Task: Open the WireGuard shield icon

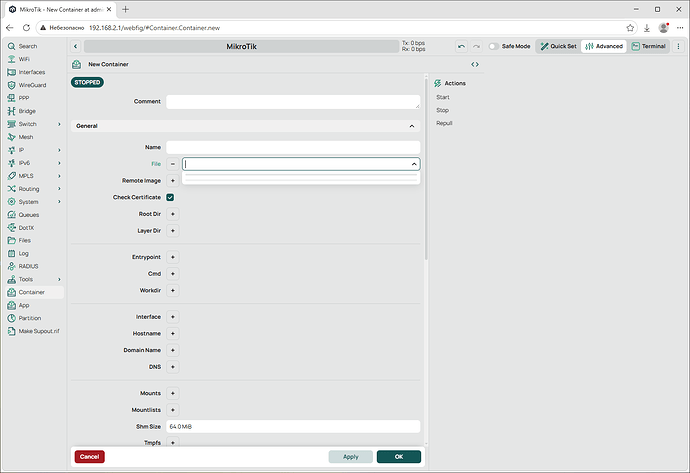Action: (11, 85)
